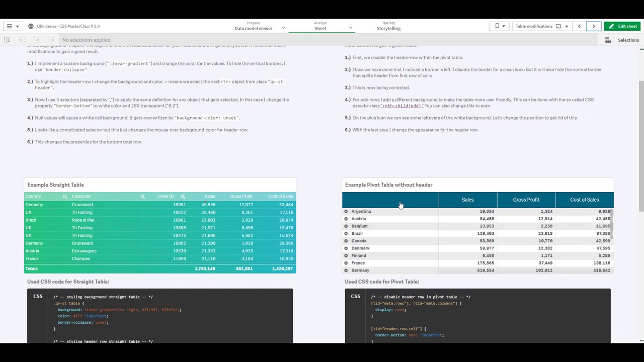
Task: Expand the Analyze Sheet menu arrow
Action: click(x=351, y=28)
